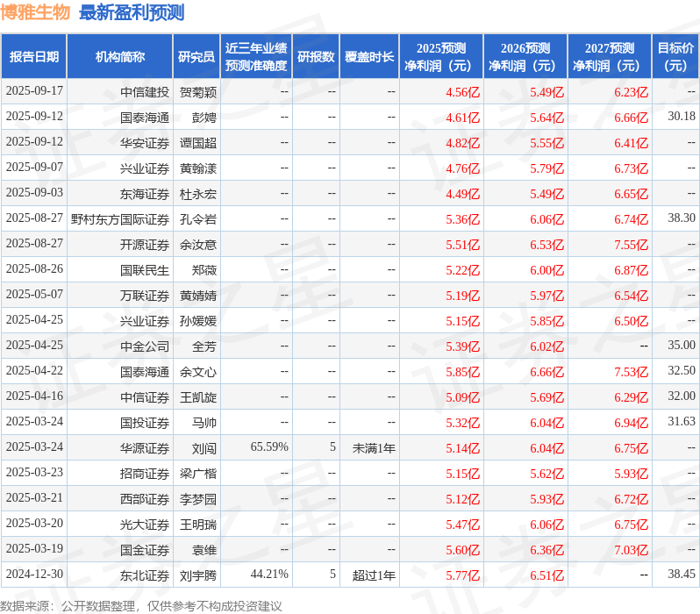Select researcher 孔令岩

(198, 219)
